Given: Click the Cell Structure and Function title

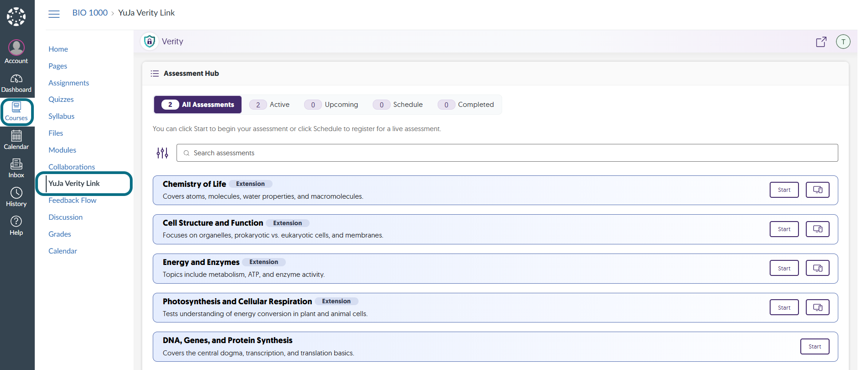Looking at the screenshot, I should coord(213,223).
